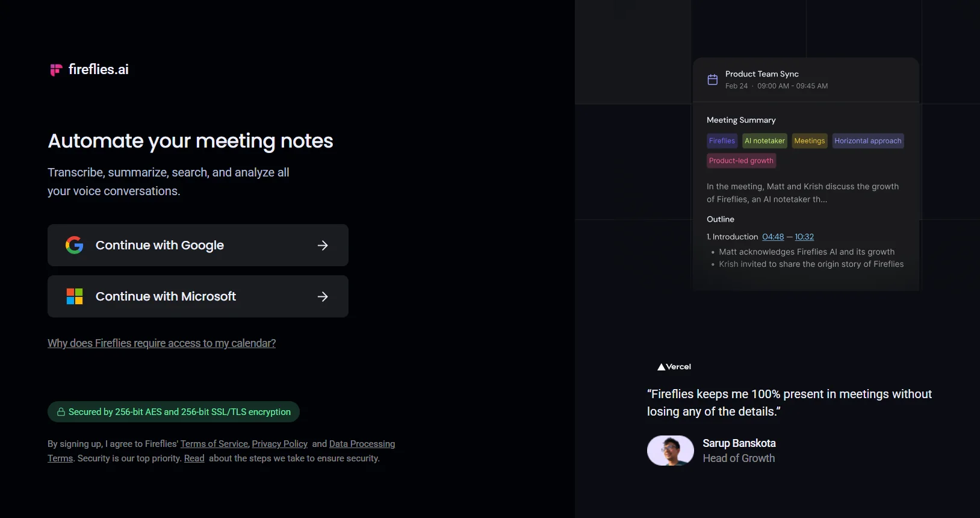Open the Data Processing Terms link
Viewport: 980px width, 518px height.
[362, 444]
